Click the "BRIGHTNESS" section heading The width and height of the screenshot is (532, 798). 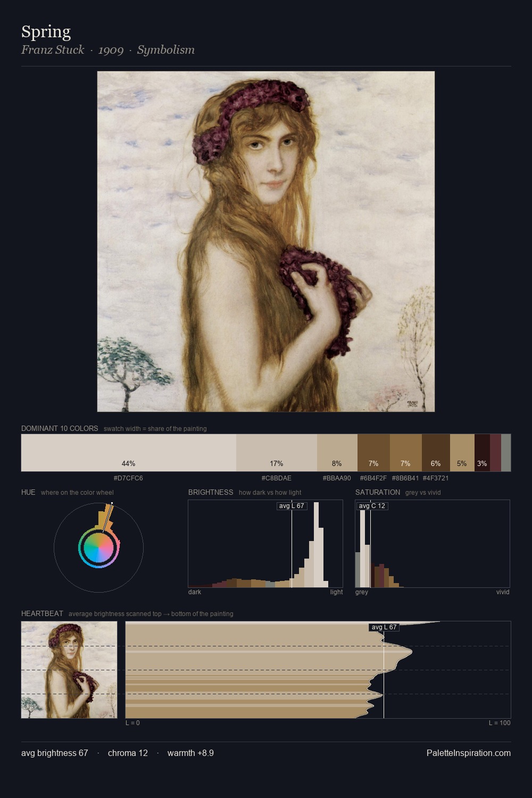point(211,492)
